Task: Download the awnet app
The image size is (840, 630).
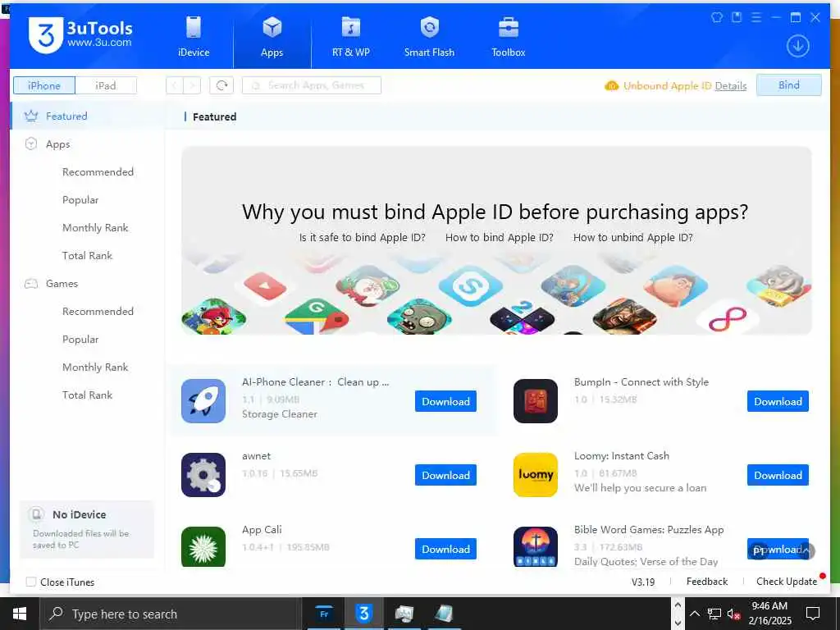Action: click(445, 475)
